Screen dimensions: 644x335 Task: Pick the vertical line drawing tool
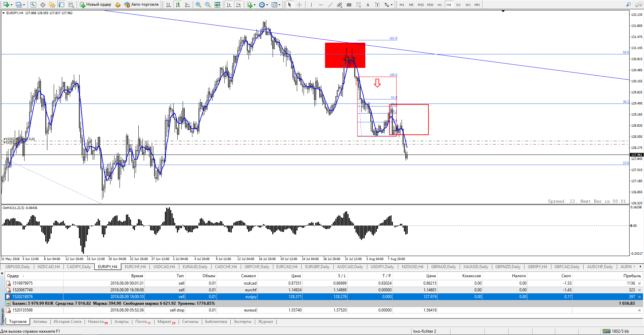[x=311, y=5]
